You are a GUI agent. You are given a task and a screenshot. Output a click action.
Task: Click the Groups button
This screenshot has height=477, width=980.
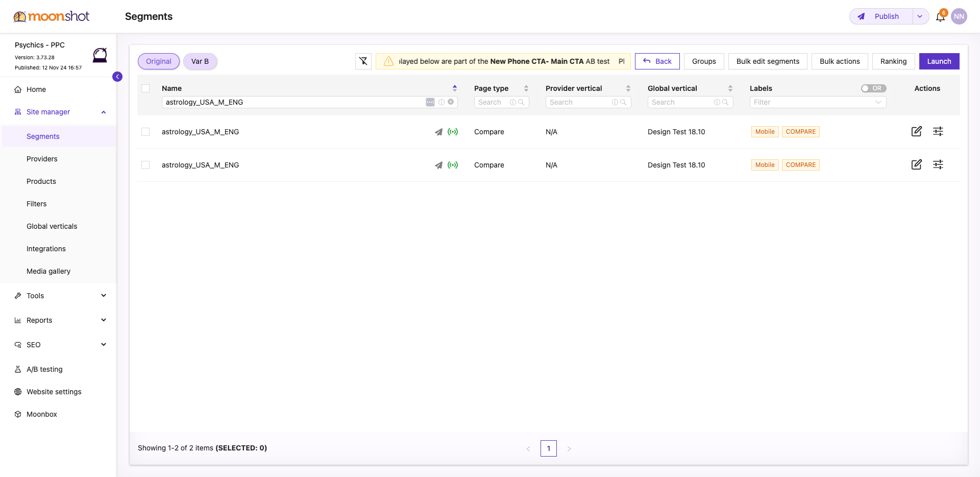click(704, 61)
